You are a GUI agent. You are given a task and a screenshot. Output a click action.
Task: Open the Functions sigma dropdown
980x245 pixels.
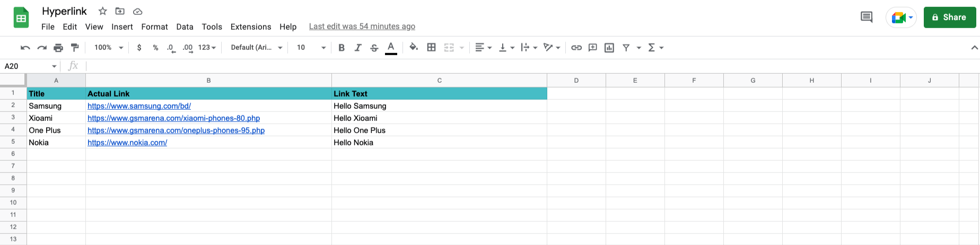656,48
